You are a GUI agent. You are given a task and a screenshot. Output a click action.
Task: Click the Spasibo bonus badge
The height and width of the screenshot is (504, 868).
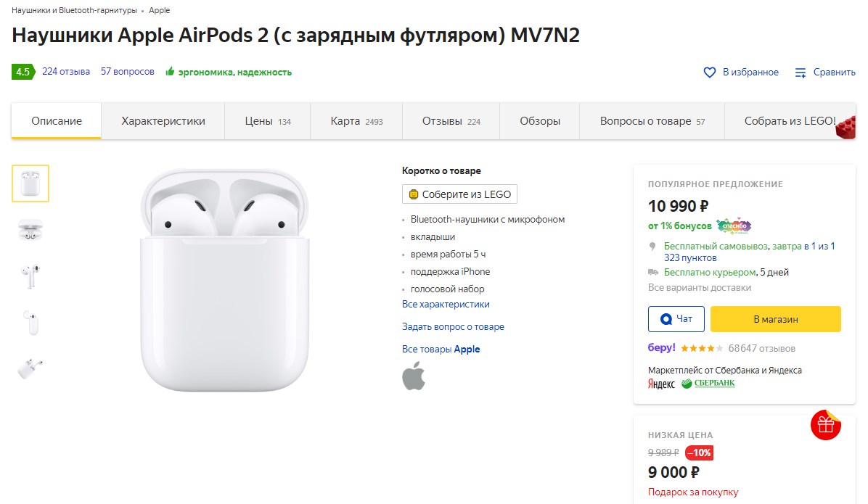(734, 226)
